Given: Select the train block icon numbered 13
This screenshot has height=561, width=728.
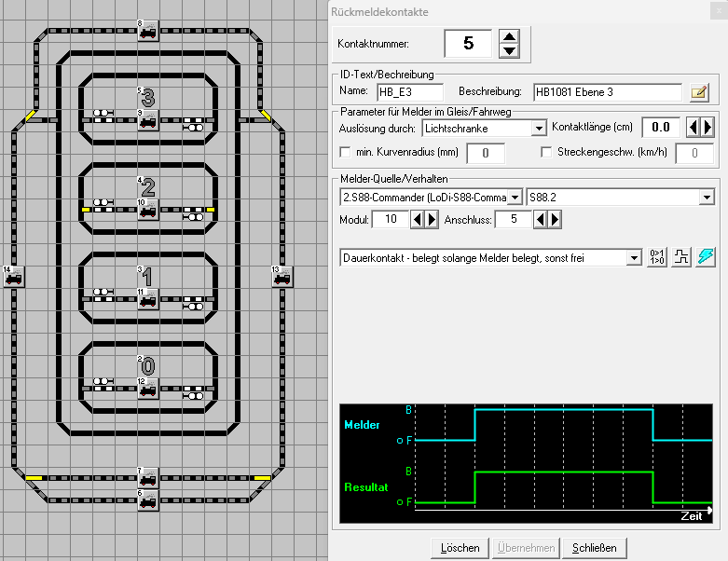Looking at the screenshot, I should (282, 277).
